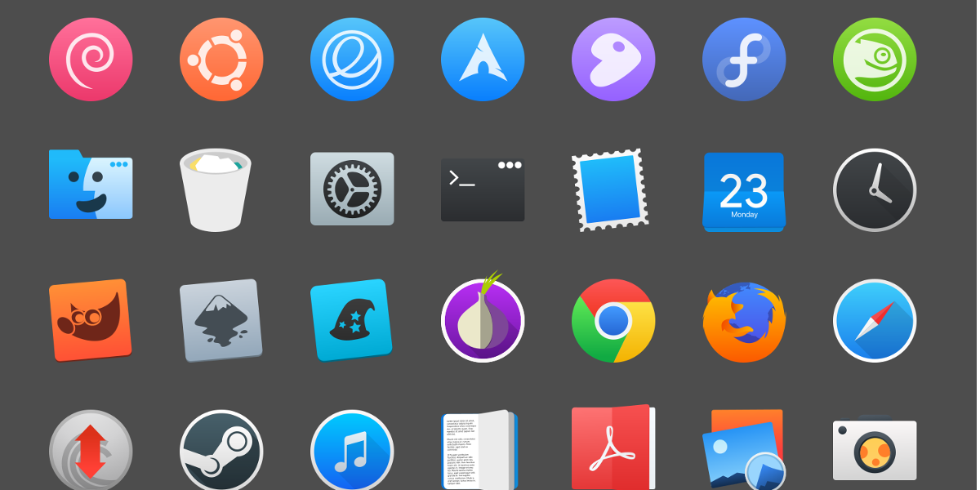The height and width of the screenshot is (490, 980).
Task: Open the book reader icon
Action: coord(480,450)
